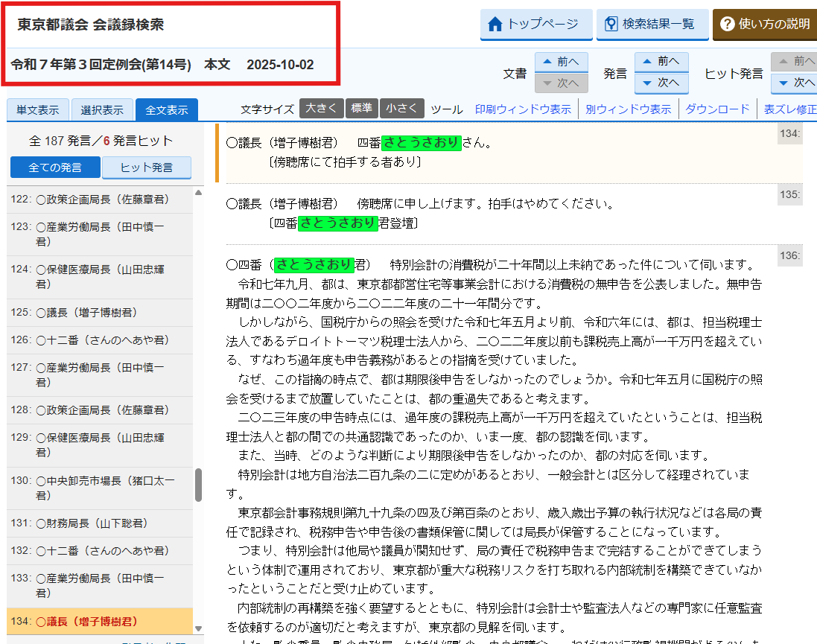
Task: Select statement 126 十二番（さんのへあや君）
Action: (x=100, y=340)
